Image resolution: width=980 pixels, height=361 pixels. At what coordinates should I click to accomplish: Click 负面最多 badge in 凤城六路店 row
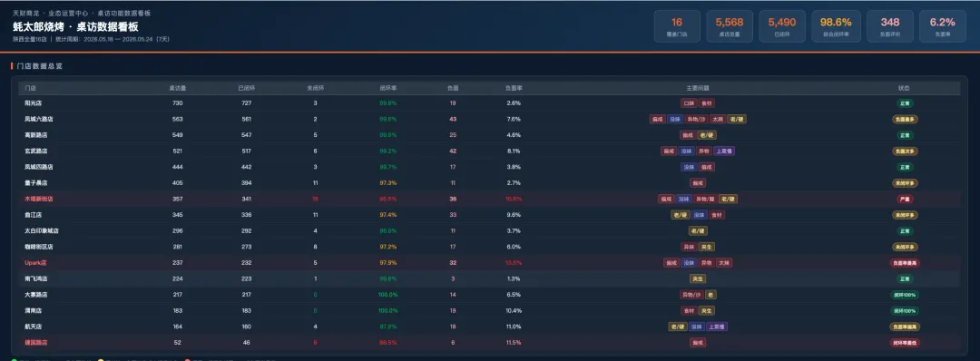905,120
